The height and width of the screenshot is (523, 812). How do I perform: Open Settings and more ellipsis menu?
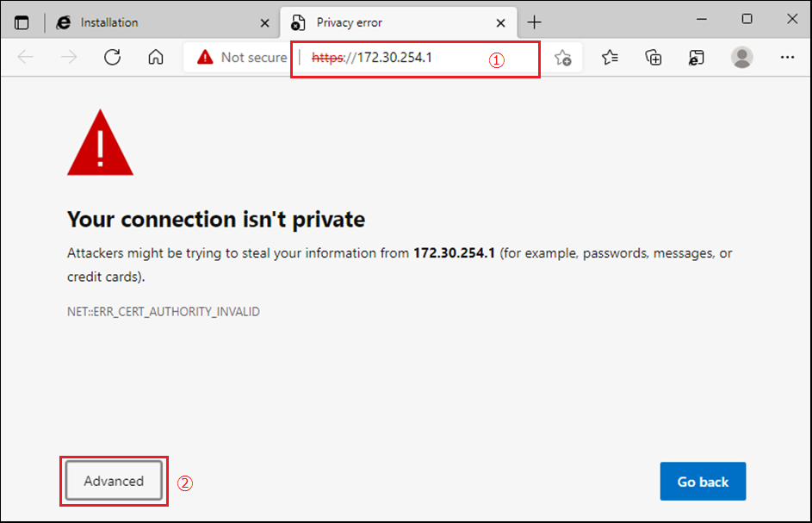pos(787,57)
